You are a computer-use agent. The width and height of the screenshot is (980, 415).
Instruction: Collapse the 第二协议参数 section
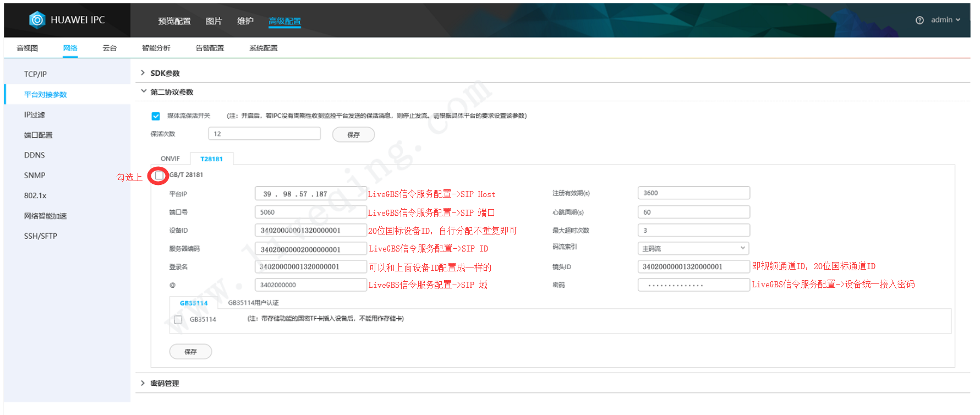pos(171,92)
